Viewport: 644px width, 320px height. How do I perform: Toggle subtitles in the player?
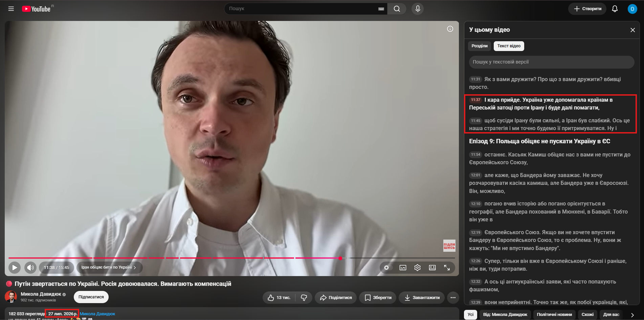pyautogui.click(x=403, y=268)
